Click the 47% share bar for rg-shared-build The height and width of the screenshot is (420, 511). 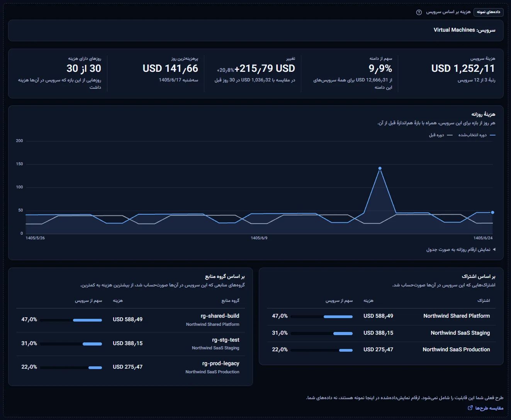(x=71, y=320)
